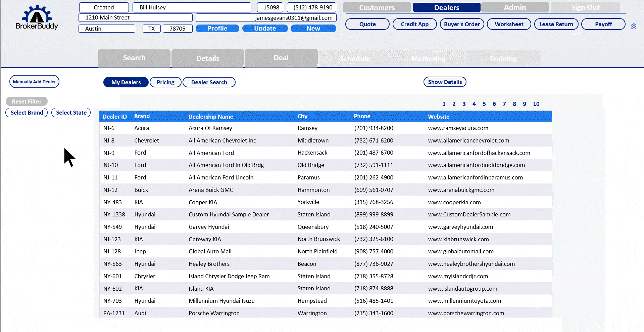The width and height of the screenshot is (644, 332).
Task: Go to page 7 of dealers
Action: [x=504, y=104]
